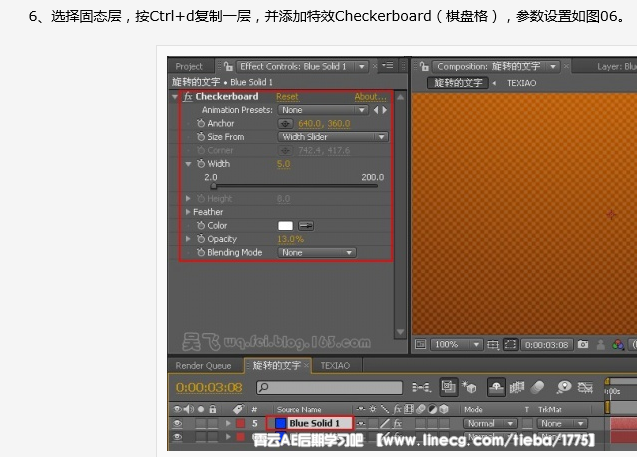Click the Anchor value 640.0
Image resolution: width=637 pixels, height=457 pixels.
pyautogui.click(x=310, y=123)
